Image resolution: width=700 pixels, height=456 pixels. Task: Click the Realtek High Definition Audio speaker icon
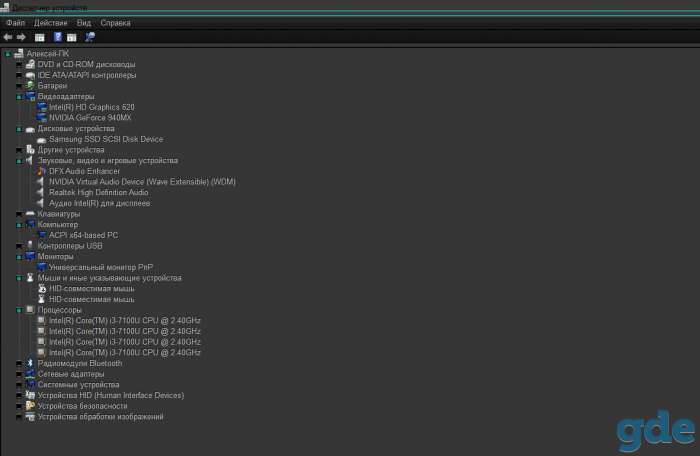point(41,192)
